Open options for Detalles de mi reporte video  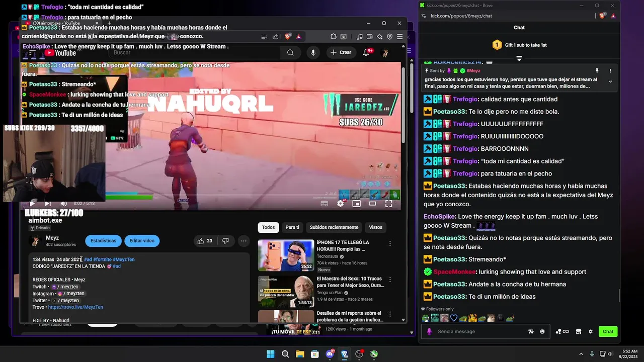390,314
